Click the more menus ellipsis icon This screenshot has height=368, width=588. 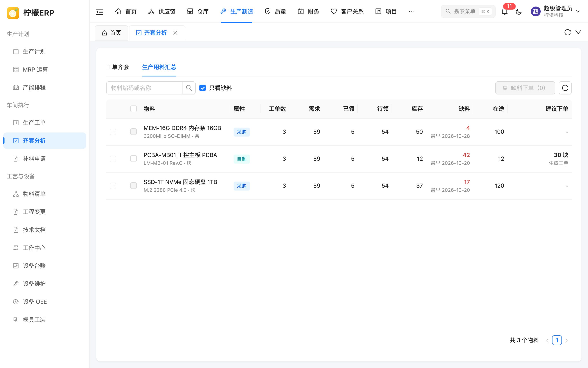pos(411,11)
